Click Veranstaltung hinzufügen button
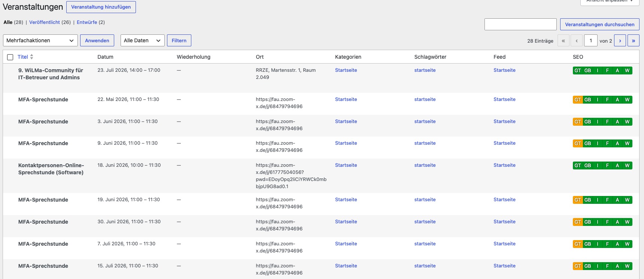This screenshot has height=279, width=644. pyautogui.click(x=101, y=7)
